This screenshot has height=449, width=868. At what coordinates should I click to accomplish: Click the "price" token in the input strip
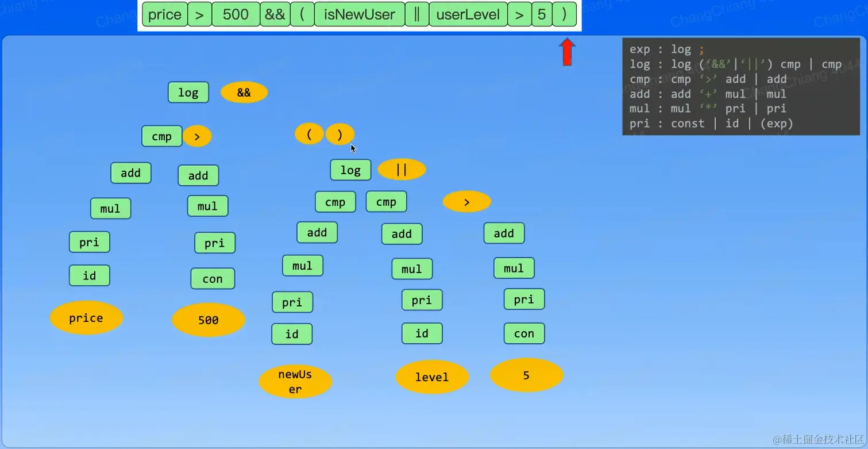(164, 14)
